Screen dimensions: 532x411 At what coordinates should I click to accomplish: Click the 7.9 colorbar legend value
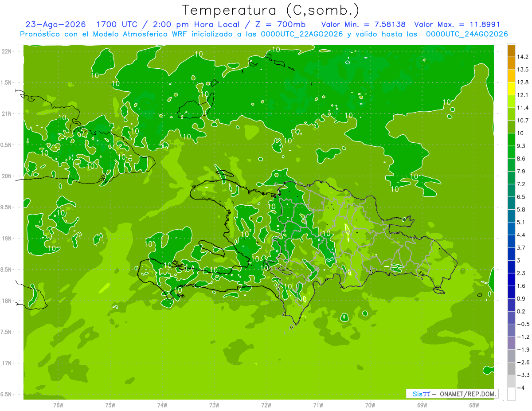521,171
